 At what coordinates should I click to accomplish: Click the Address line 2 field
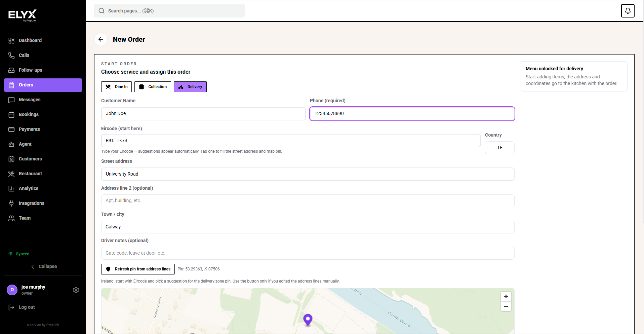[308, 201]
